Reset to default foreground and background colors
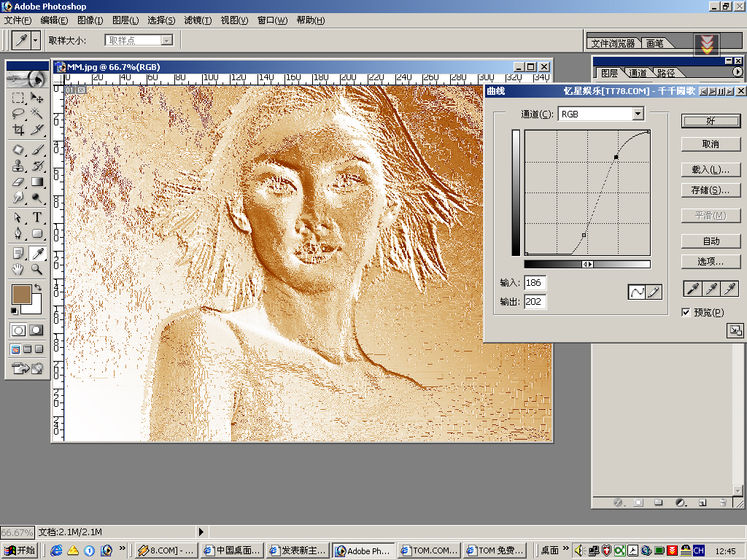The width and height of the screenshot is (747, 560). (x=15, y=311)
